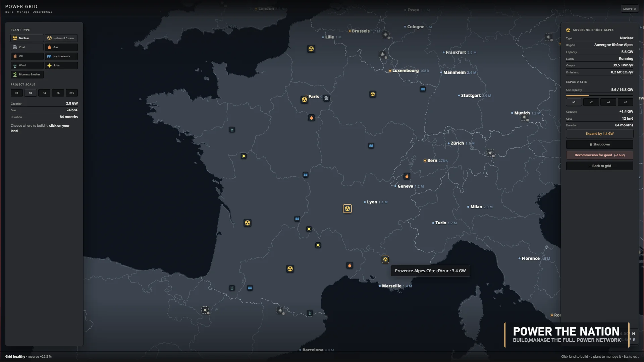Select the gas plant icon northwest of Marseille
Viewport: 644px width, 362px height.
point(350,265)
